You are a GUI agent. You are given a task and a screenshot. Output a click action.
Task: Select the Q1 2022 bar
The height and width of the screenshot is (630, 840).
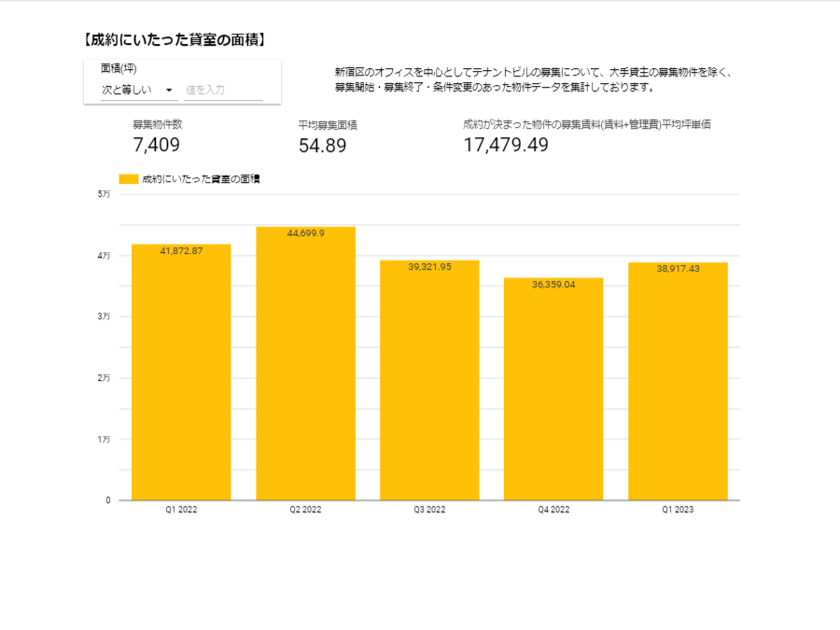pyautogui.click(x=181, y=372)
